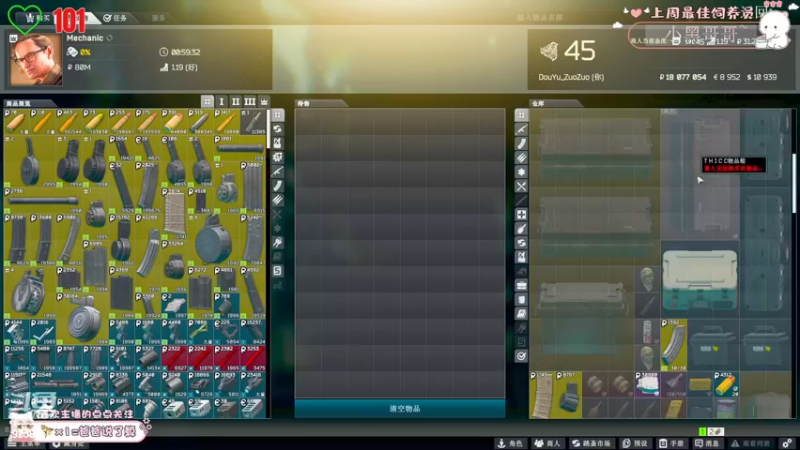Open 消息 messages
The image size is (800, 450).
707,443
